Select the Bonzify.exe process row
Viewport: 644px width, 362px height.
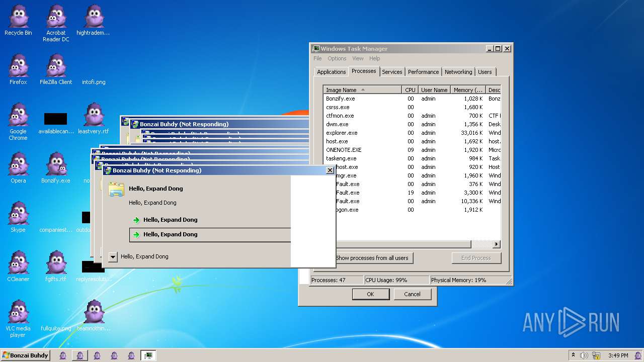tap(412, 99)
